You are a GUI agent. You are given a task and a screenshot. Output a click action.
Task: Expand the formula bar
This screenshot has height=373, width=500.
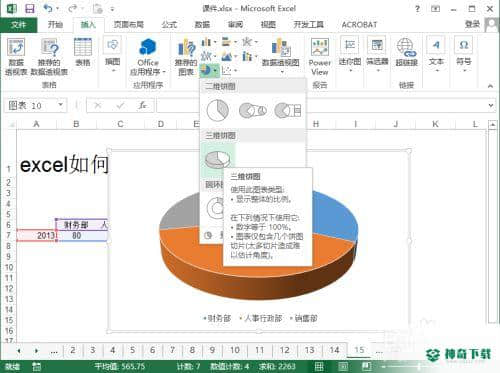tap(491, 105)
